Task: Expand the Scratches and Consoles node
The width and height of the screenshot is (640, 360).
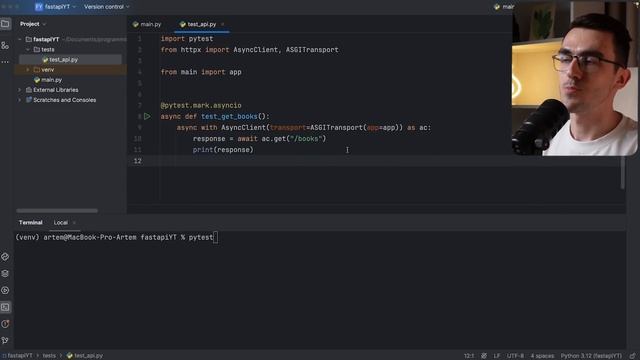Action: (20, 100)
